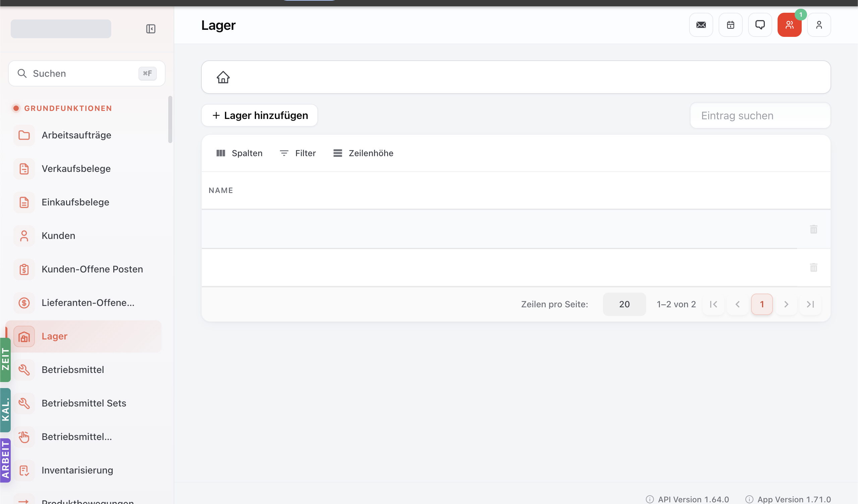The height and width of the screenshot is (504, 858).
Task: Open Arbeitsaufträge in sidebar
Action: pos(83,135)
